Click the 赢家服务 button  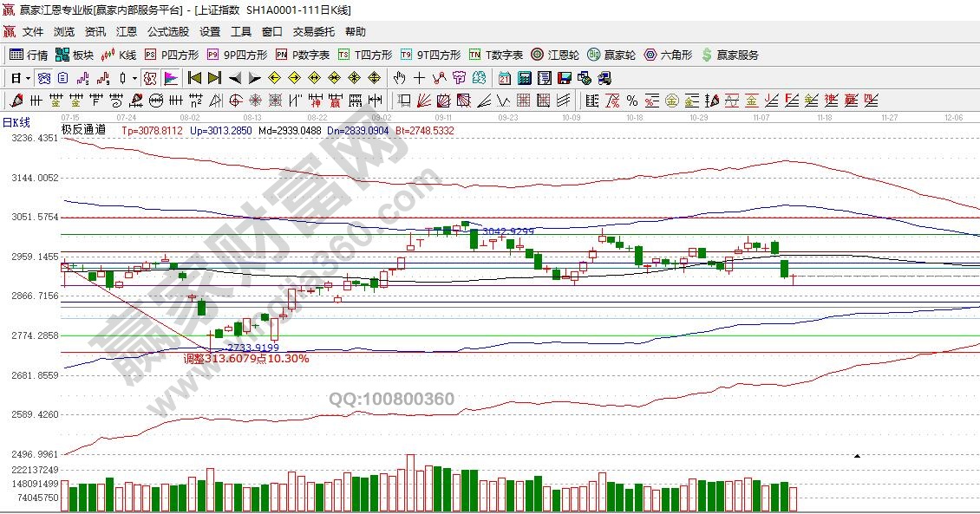(x=729, y=55)
